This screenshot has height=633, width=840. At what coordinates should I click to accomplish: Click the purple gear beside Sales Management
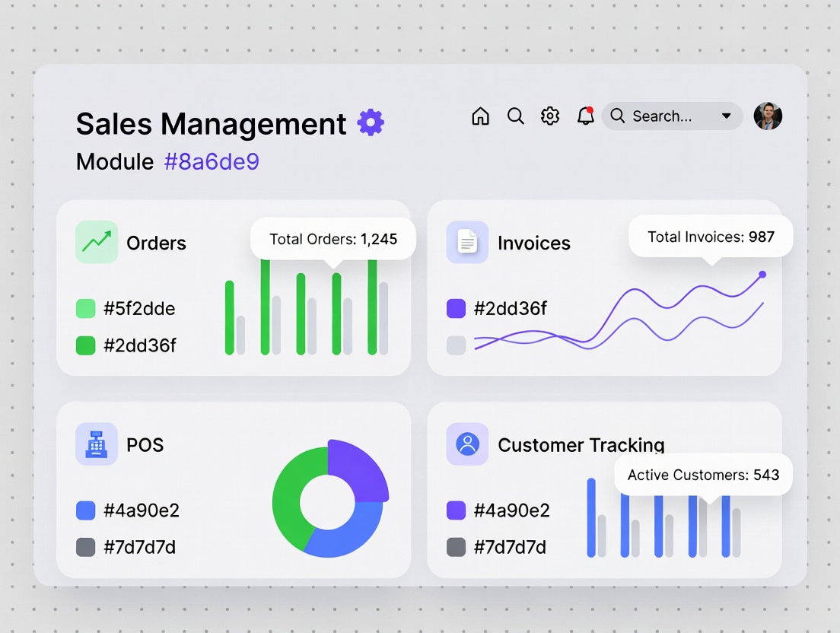371,122
